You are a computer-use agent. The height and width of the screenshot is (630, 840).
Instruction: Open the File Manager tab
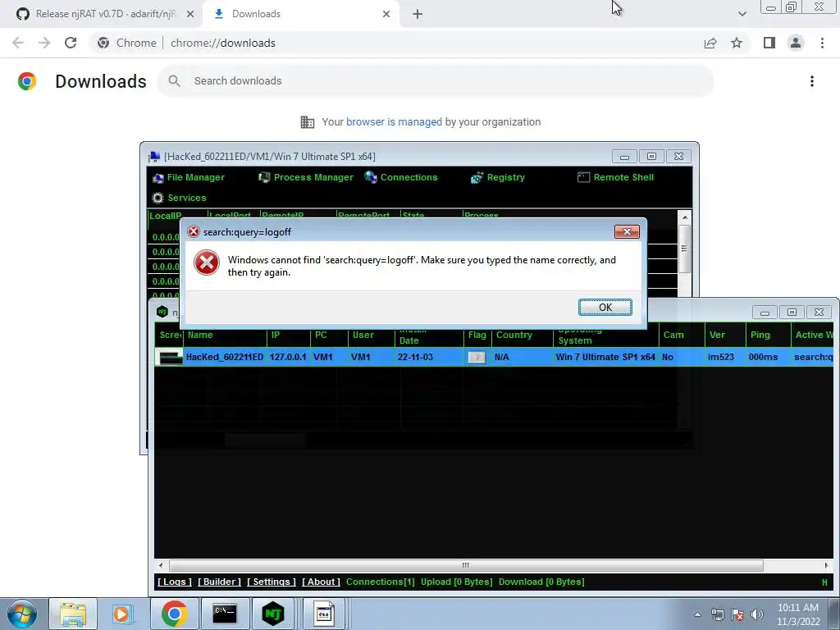tap(189, 177)
